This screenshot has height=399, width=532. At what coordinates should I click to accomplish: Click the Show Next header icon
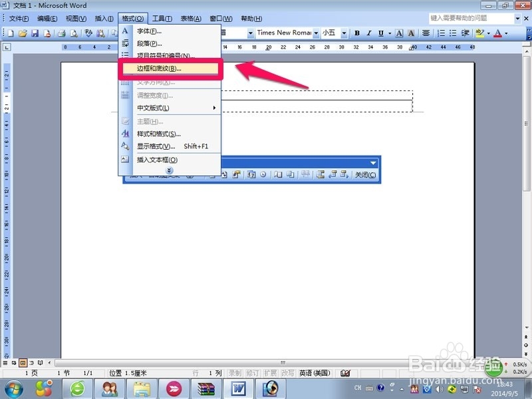pyautogui.click(x=344, y=175)
